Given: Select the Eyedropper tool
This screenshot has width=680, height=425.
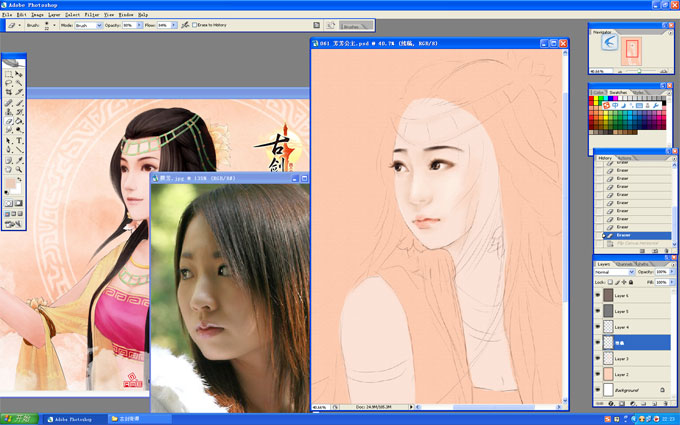Looking at the screenshot, I should [19, 160].
